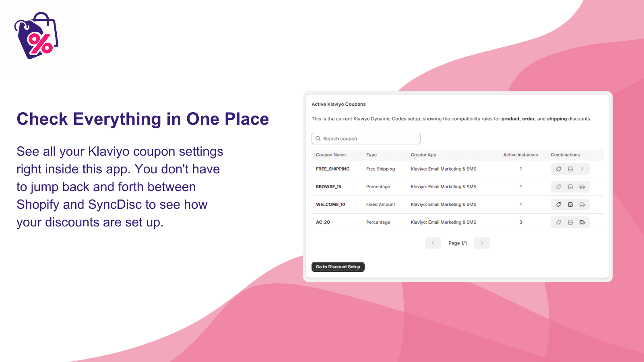
Task: Click the shipping truck icon for AC_20
Action: click(x=582, y=222)
